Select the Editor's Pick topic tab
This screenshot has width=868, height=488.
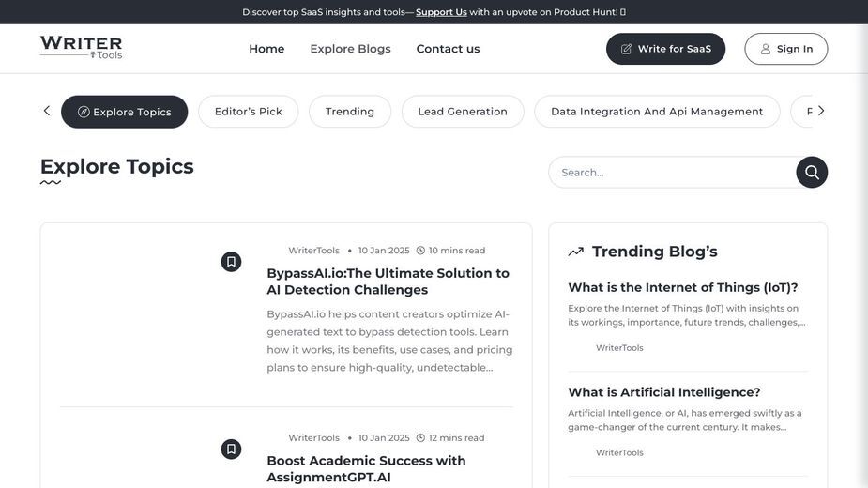point(249,112)
